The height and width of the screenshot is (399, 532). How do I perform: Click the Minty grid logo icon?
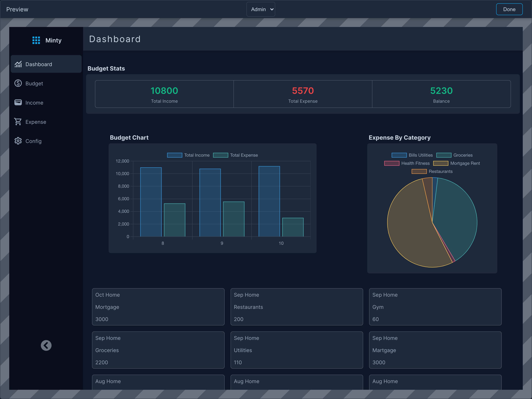click(36, 40)
